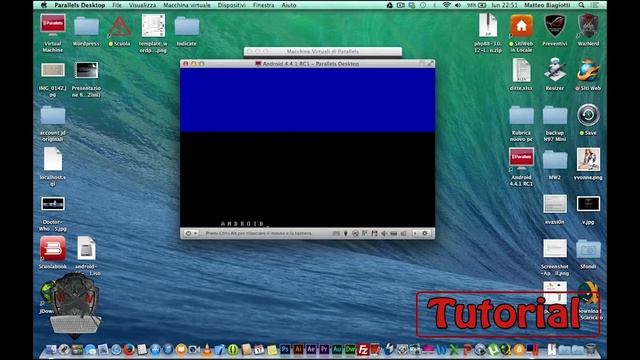Open the Trash in the Dock
Screen dimensions: 640x360
[591, 349]
